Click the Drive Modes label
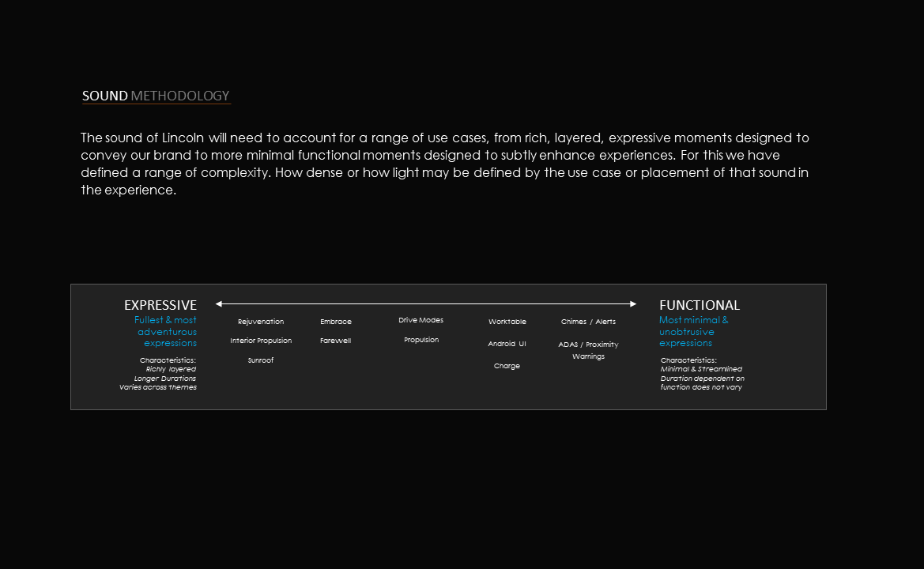 click(x=421, y=320)
